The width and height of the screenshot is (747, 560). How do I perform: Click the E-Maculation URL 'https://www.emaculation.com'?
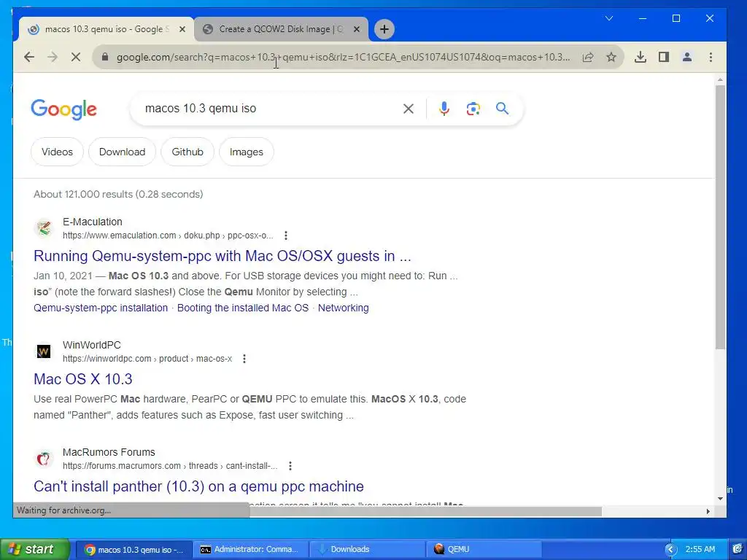(119, 236)
